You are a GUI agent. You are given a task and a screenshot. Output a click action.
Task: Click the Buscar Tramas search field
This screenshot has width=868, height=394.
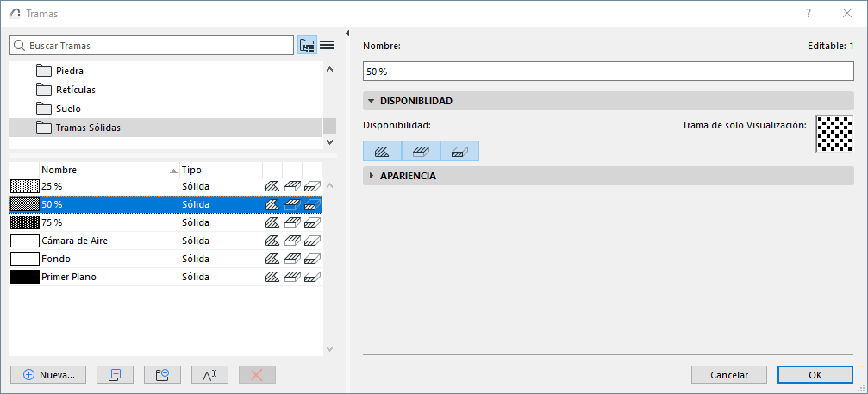152,46
